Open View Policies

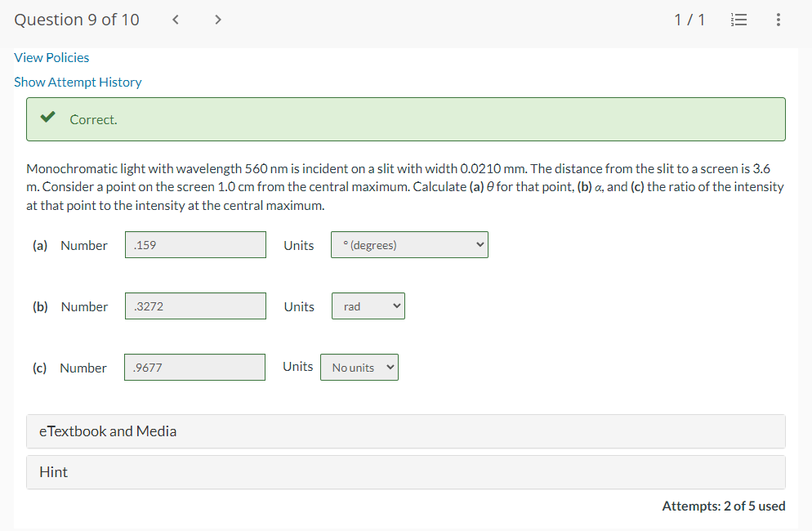51,58
